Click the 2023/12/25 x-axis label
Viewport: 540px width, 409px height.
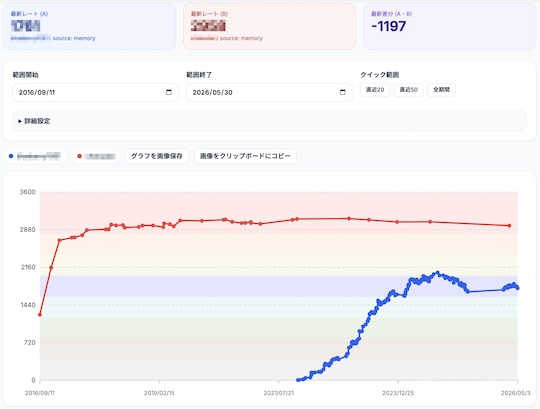pyautogui.click(x=398, y=393)
